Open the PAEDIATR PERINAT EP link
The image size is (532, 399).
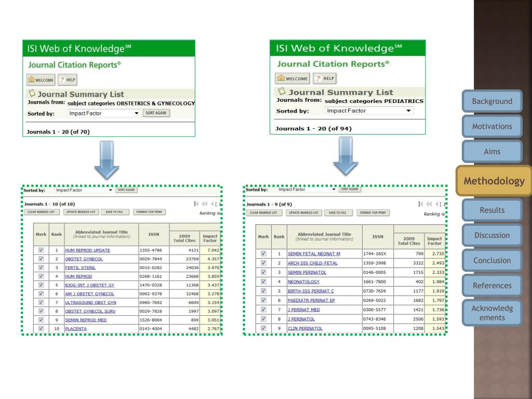311,300
